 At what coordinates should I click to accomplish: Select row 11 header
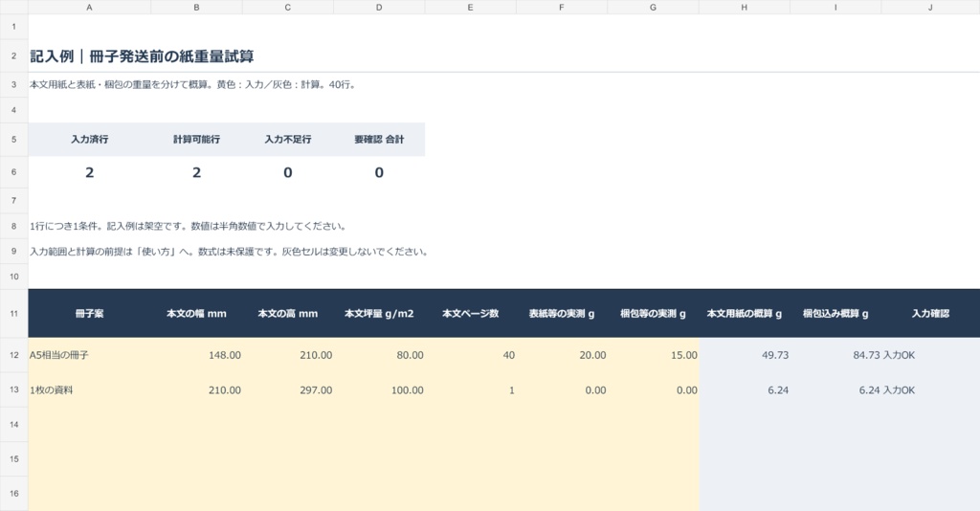pyautogui.click(x=13, y=313)
